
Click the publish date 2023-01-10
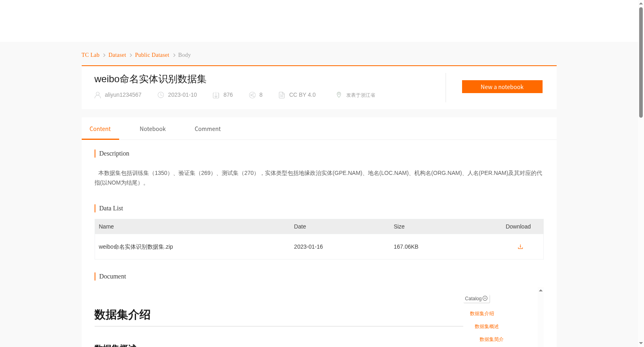(182, 95)
